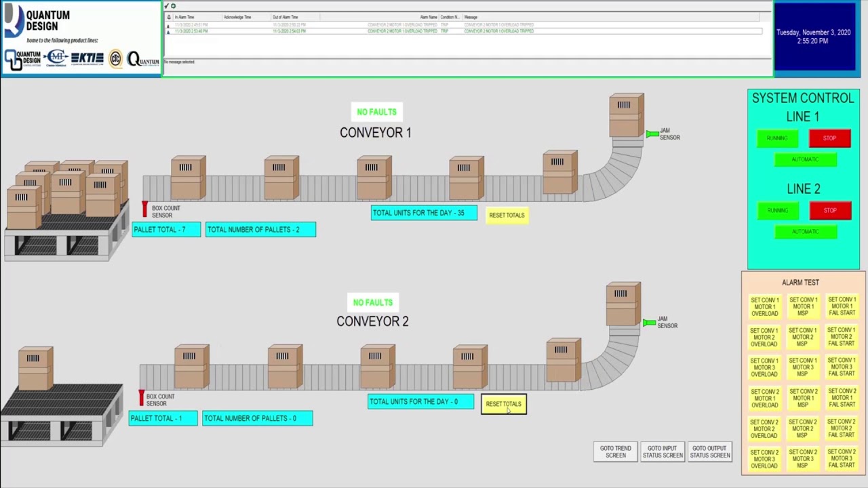This screenshot has height=488, width=868.
Task: Sort by In Alarm Time column
Action: point(197,17)
